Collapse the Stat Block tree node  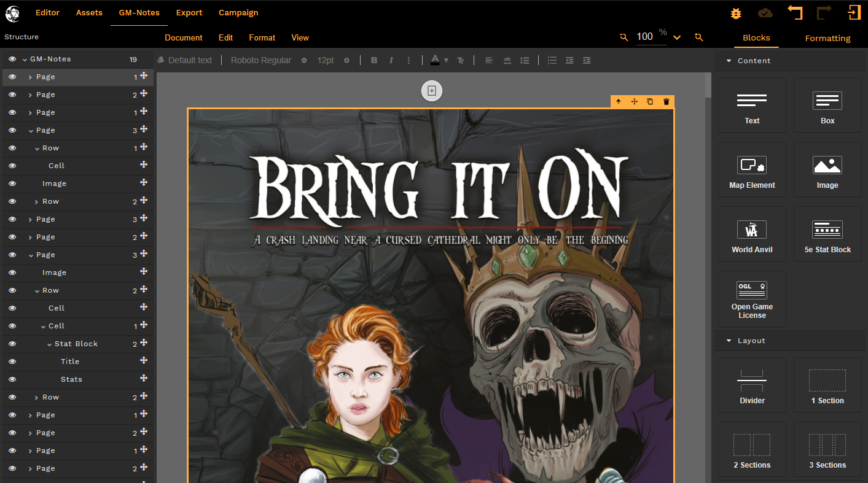(x=50, y=344)
